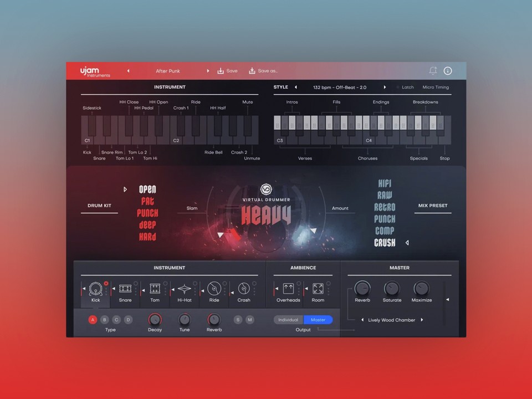The image size is (532, 399).
Task: Toggle the Overheads enable indicator
Action: coord(299,283)
